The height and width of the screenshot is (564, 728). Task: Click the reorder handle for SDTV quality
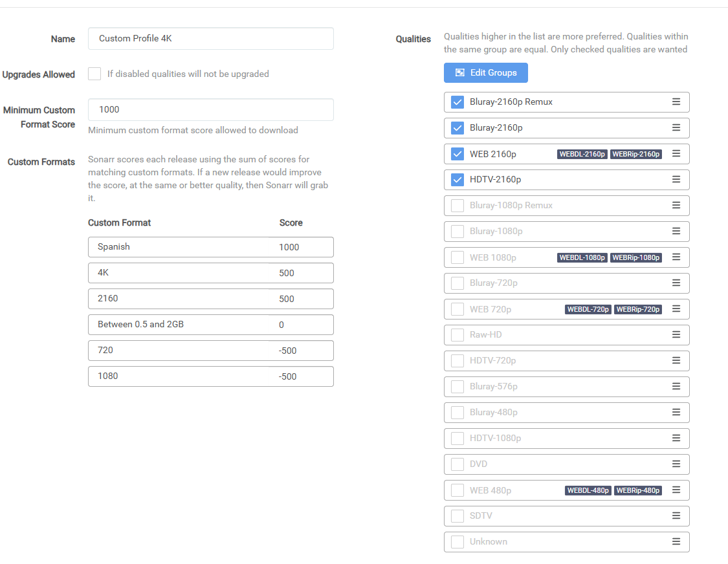676,516
